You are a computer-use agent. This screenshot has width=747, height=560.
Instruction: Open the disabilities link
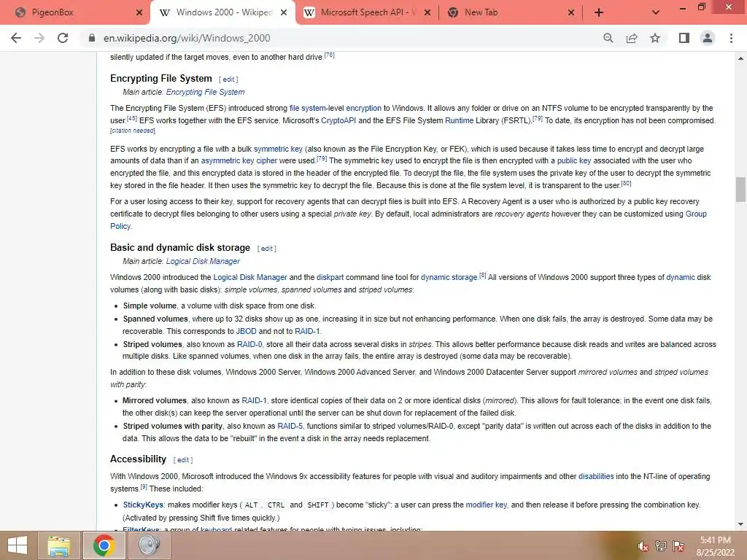[596, 476]
